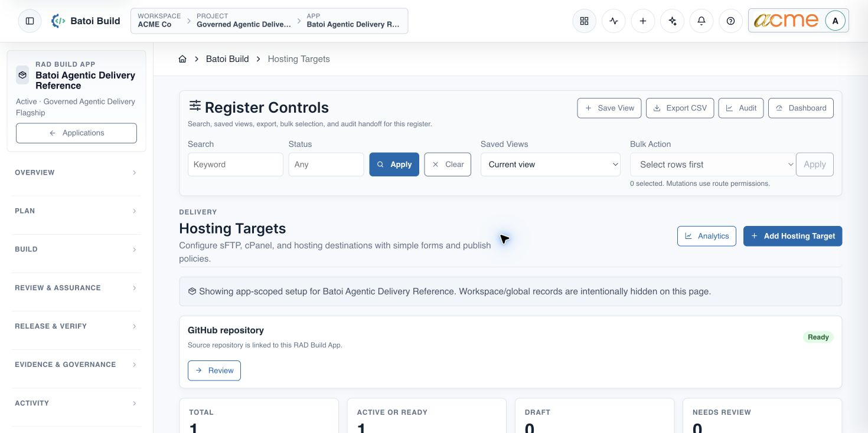Click Add Hosting Target
This screenshot has height=433, width=868.
(792, 236)
